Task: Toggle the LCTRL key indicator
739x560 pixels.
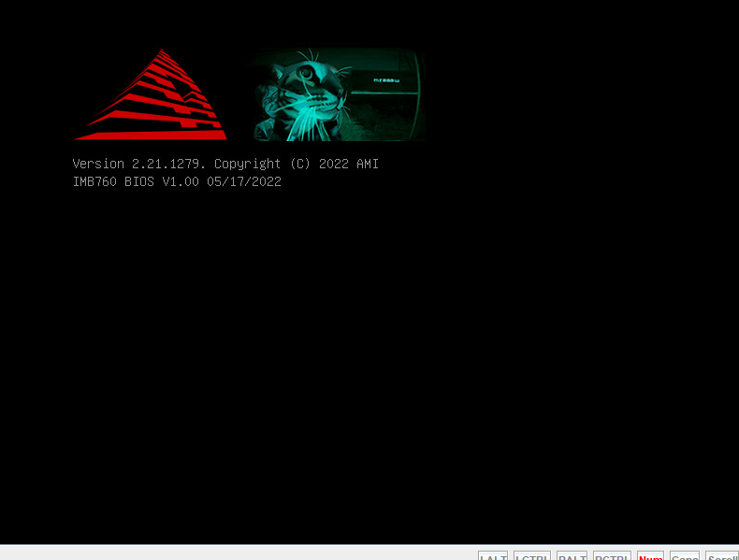Action: [531, 555]
